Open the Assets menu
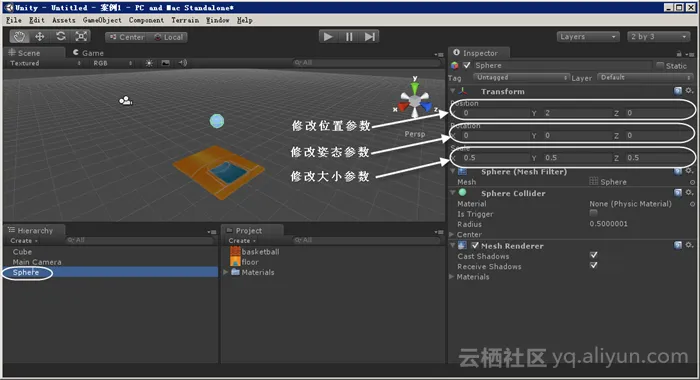 (x=64, y=20)
